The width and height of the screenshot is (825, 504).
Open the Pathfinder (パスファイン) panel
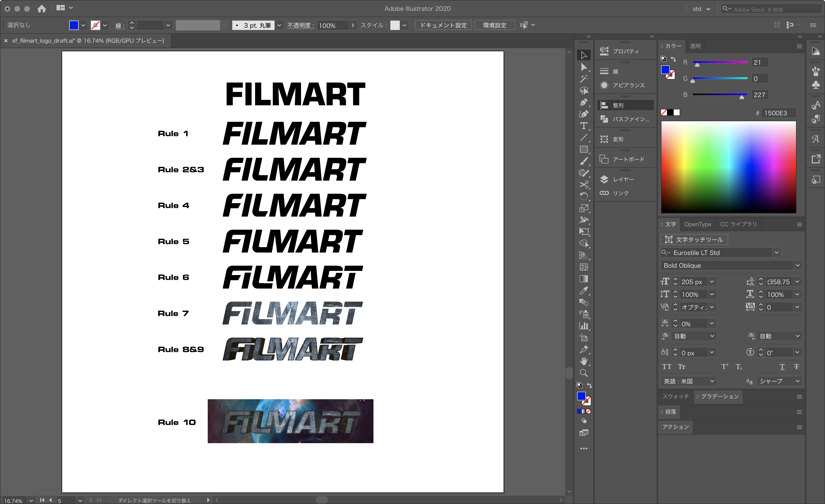coord(625,119)
